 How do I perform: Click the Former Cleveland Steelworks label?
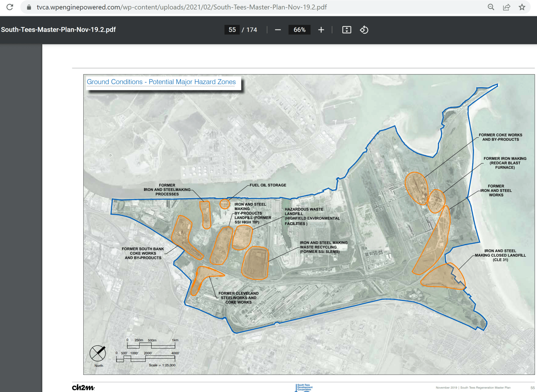point(238,298)
